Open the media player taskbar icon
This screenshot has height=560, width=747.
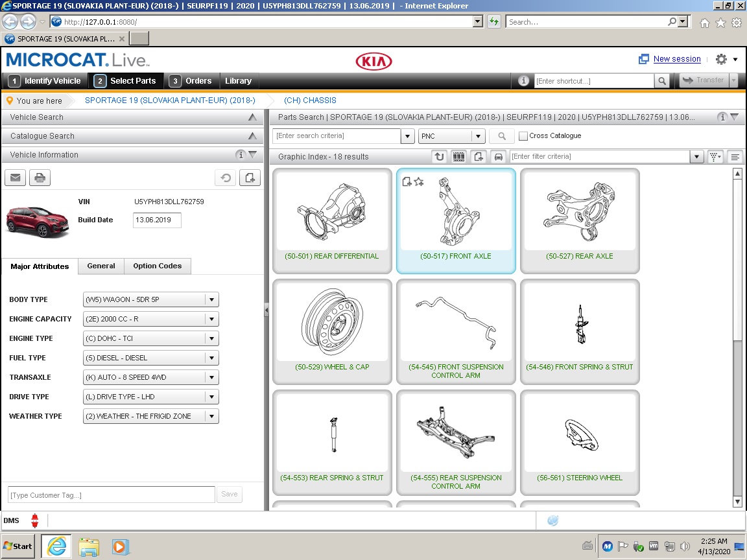120,546
